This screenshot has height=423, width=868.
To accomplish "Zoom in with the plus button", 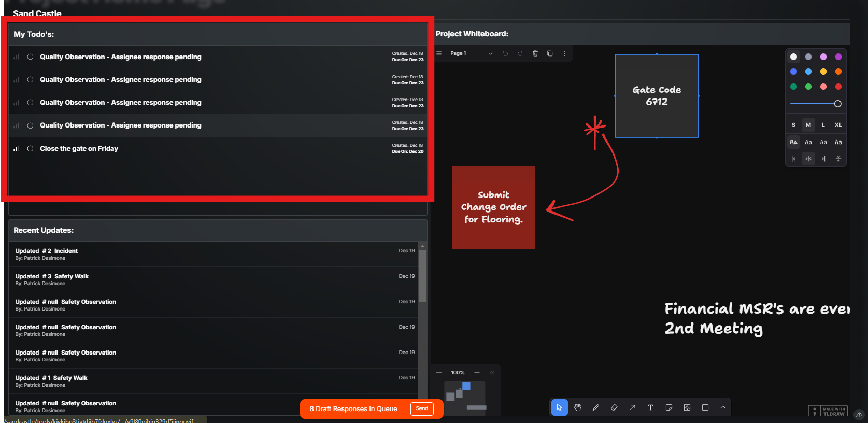I will click(477, 373).
